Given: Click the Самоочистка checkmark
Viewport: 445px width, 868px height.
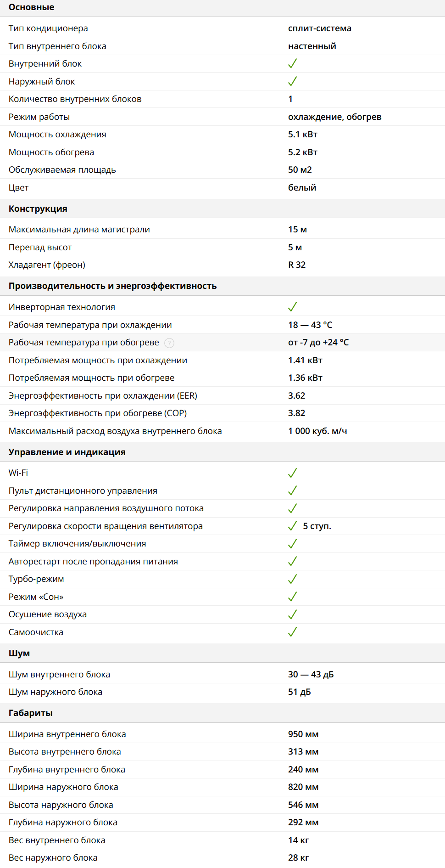Looking at the screenshot, I should click(292, 632).
